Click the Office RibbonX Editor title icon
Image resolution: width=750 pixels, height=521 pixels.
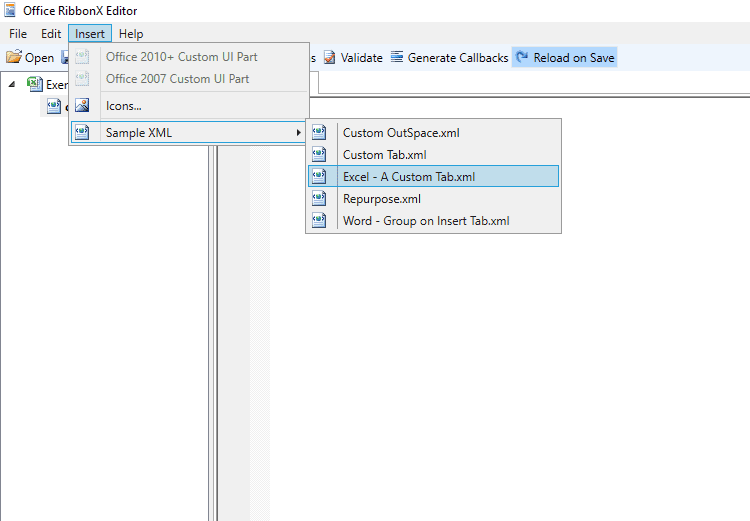[10, 10]
